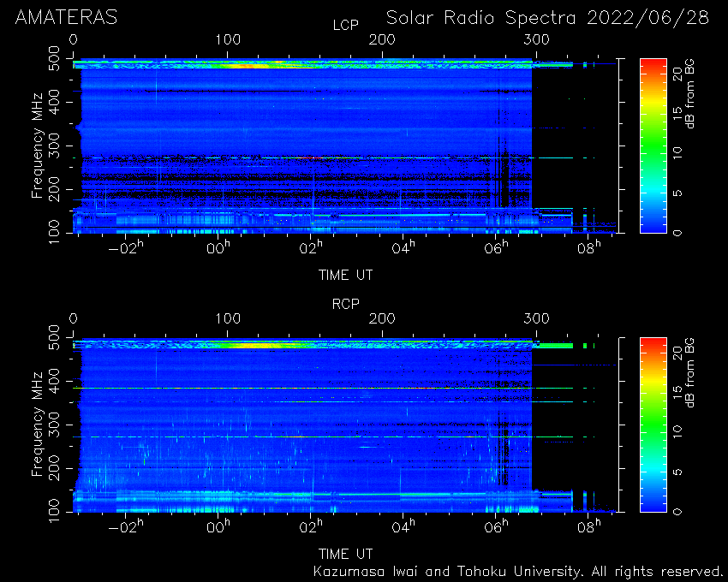The width and height of the screenshot is (728, 582).
Task: Click the Frequency MHz axis label of the LCP plot
Action: 38,145
